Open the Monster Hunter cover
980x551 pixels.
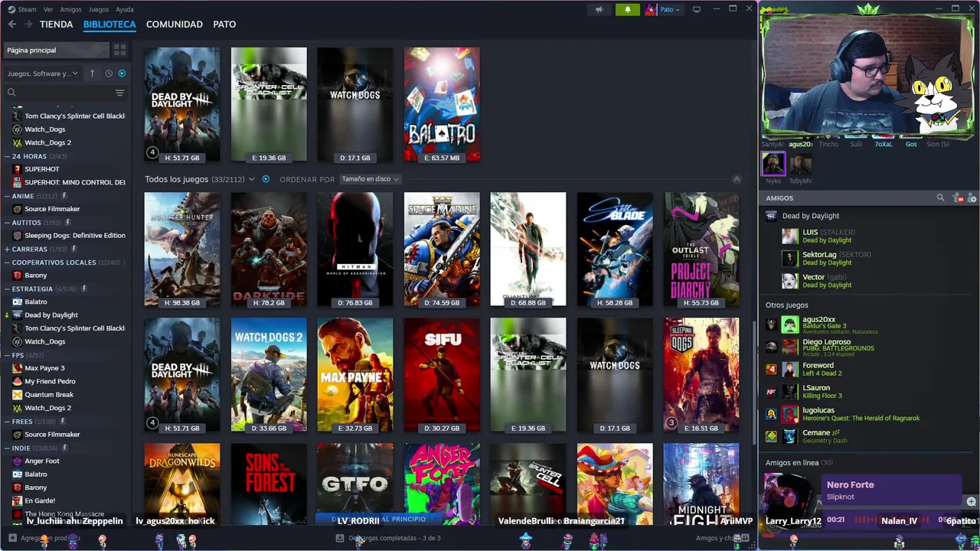(182, 249)
